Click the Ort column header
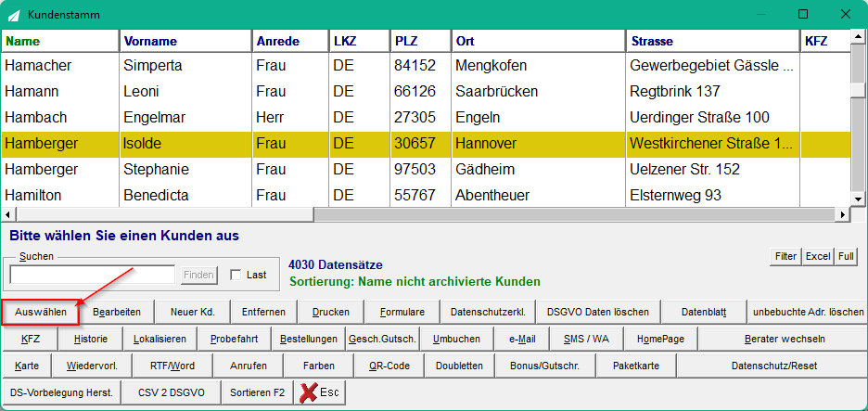Viewport: 868px width, 411px height. (x=538, y=41)
